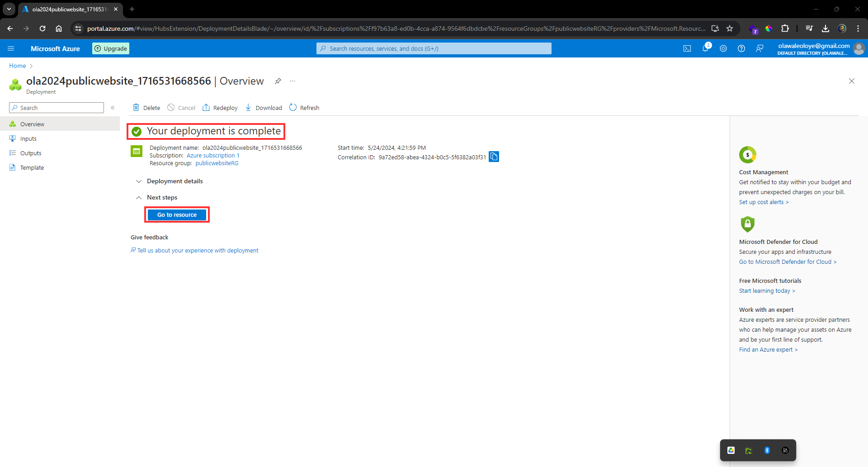Open the Defender for Cloud shield icon
Screen dimensions: 868x467
(748, 224)
